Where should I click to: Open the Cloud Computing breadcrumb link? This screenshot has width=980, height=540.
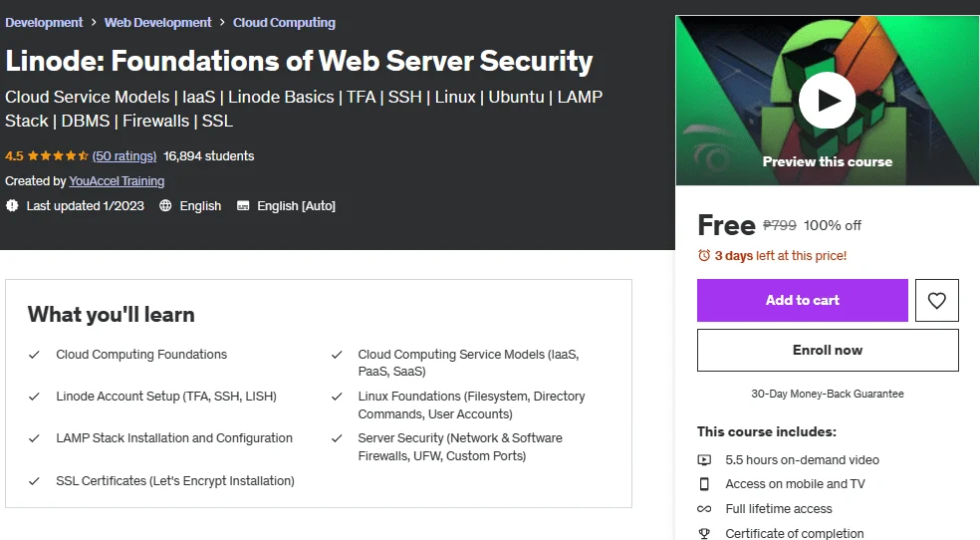click(x=285, y=23)
